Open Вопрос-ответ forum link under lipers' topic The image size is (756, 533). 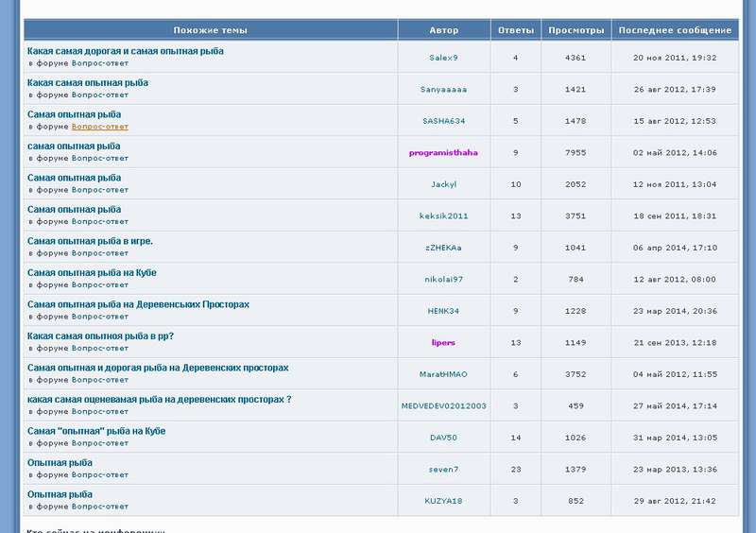coord(100,349)
